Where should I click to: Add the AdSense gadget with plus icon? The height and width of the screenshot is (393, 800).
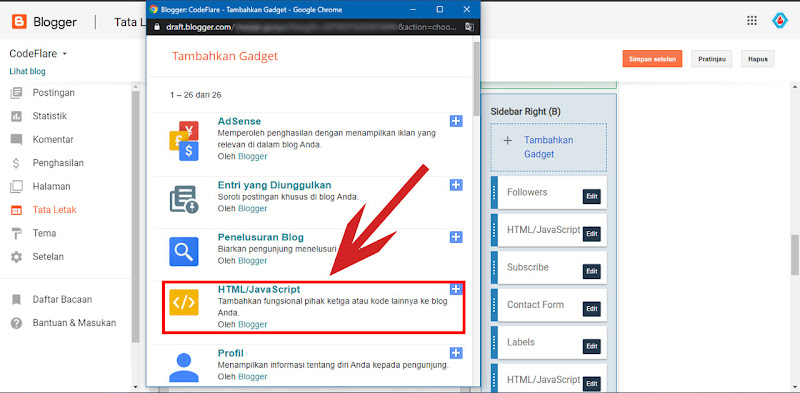[456, 121]
